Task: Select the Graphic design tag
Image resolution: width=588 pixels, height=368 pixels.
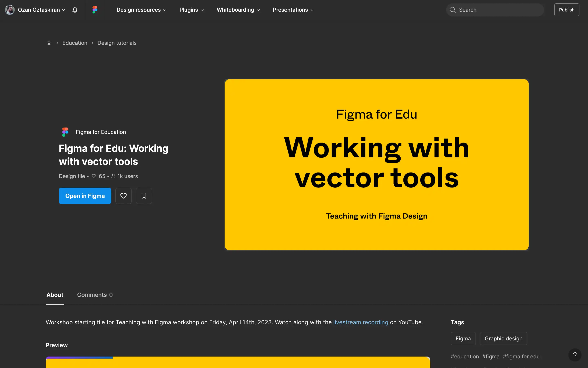Action: click(503, 338)
